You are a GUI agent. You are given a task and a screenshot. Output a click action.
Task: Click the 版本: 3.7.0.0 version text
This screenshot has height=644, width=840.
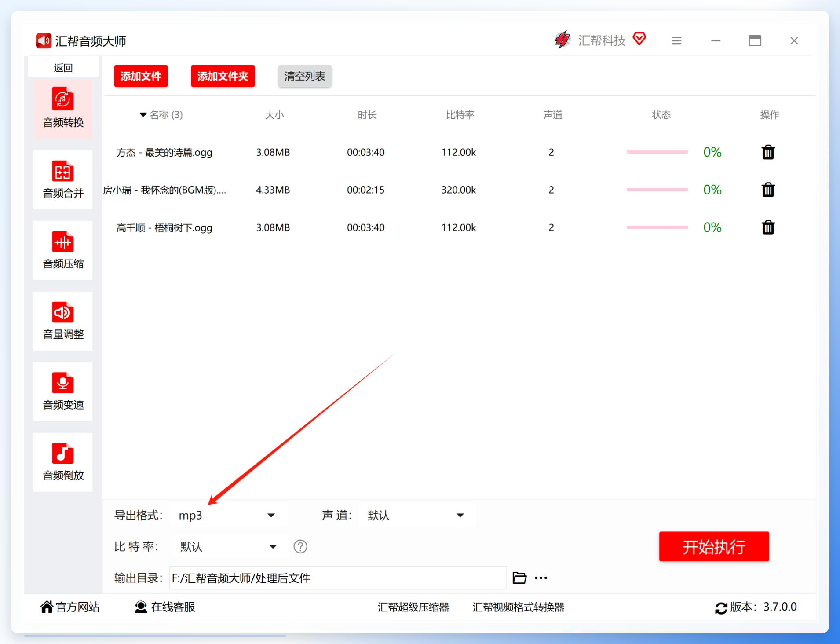(763, 607)
